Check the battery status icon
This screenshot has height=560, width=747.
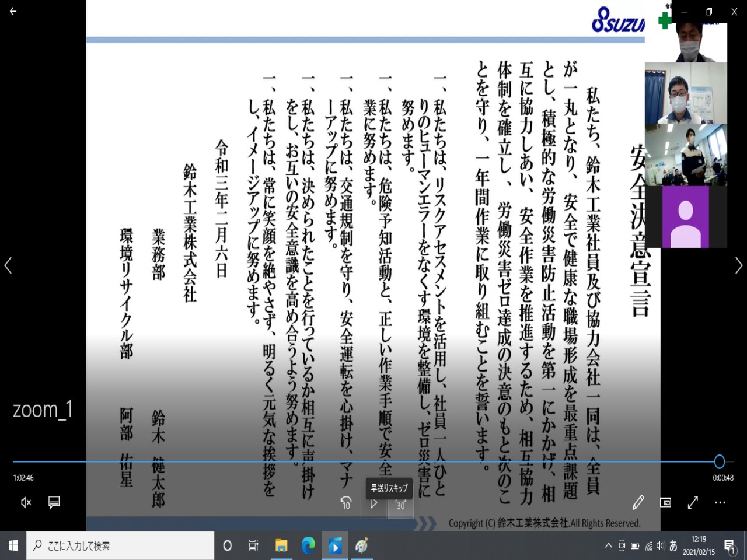click(x=635, y=546)
